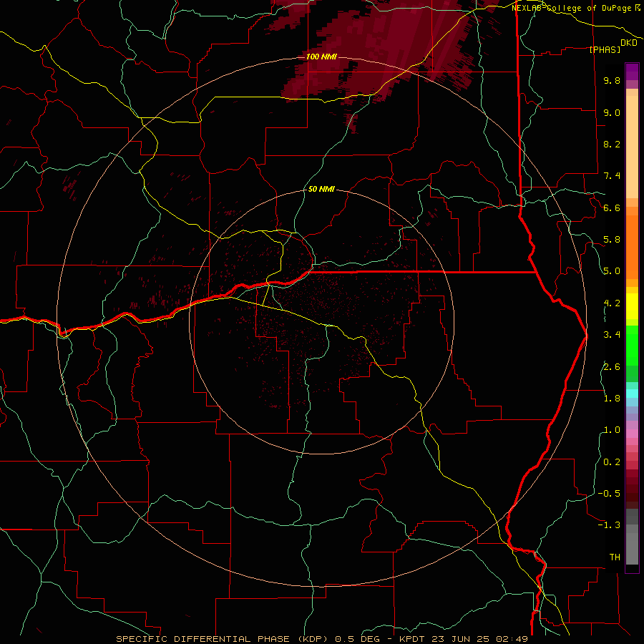Click the 4.2 value on color scale
Screen dimensions: 644x644
coord(612,303)
